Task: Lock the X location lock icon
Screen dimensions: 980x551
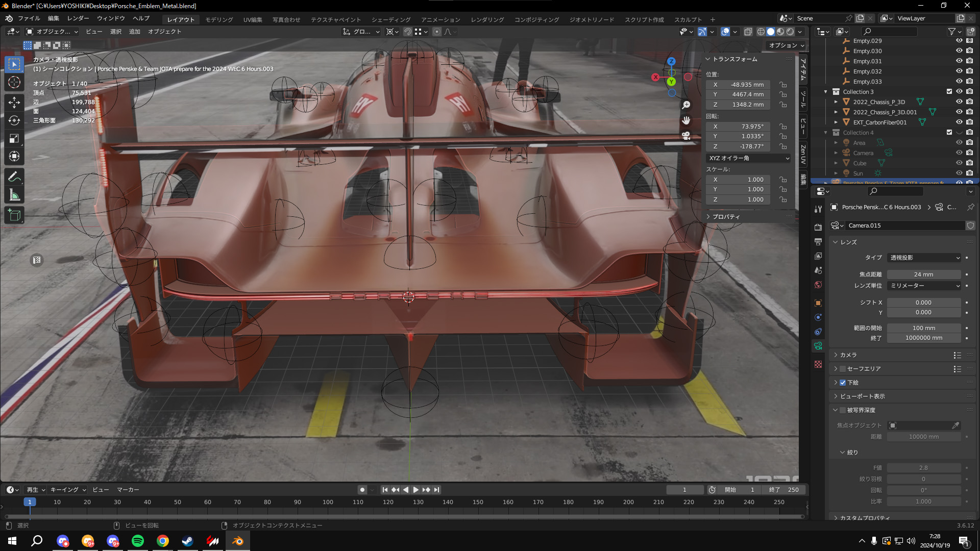Action: 783,85
